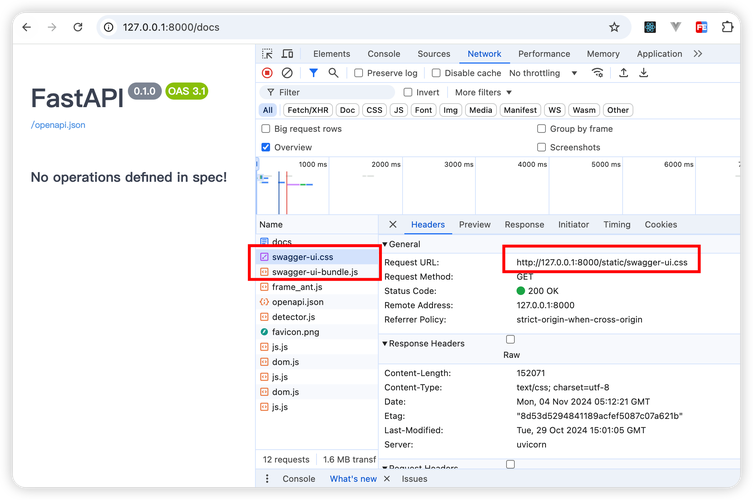The width and height of the screenshot is (753, 500).
Task: Filter requests by CSS type
Action: [374, 110]
